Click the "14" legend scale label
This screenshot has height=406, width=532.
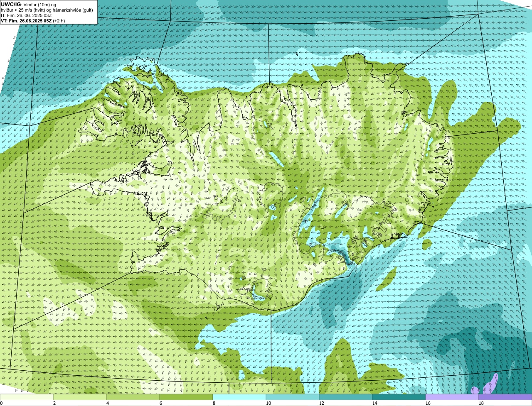click(375, 403)
